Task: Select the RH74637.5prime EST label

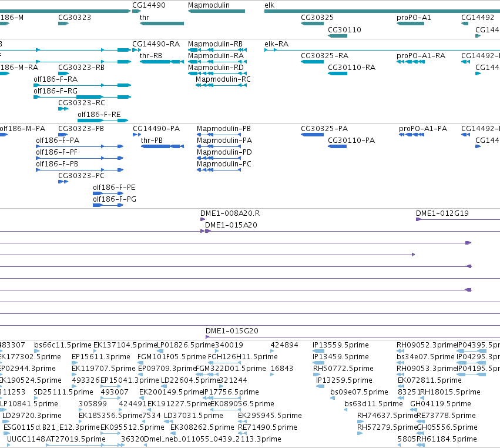Action: pos(387,416)
